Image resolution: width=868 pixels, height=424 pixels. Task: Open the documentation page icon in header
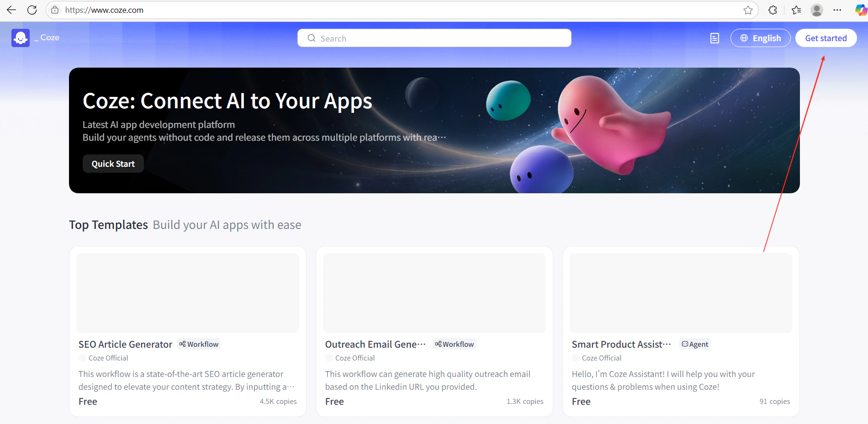715,38
